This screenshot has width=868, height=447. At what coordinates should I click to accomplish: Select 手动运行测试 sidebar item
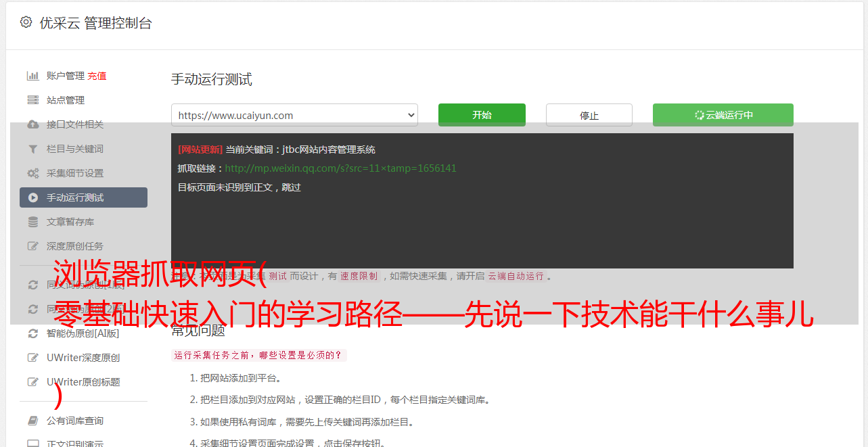click(x=83, y=197)
